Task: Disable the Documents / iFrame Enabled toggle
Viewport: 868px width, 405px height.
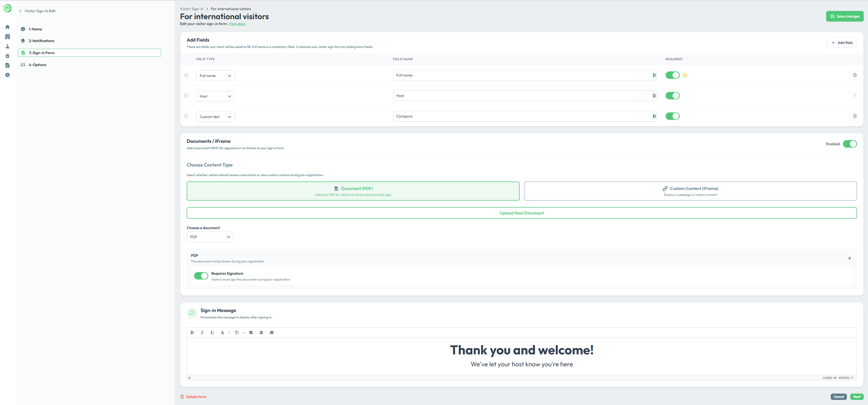Action: [x=850, y=144]
